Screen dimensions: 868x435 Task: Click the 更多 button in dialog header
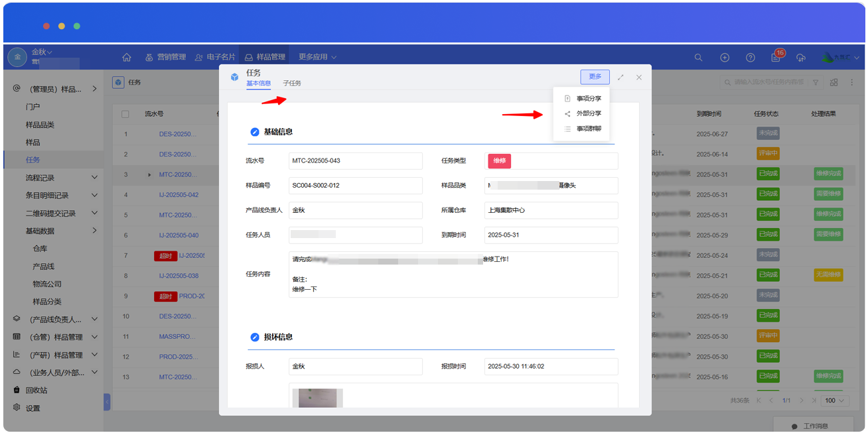pyautogui.click(x=595, y=77)
